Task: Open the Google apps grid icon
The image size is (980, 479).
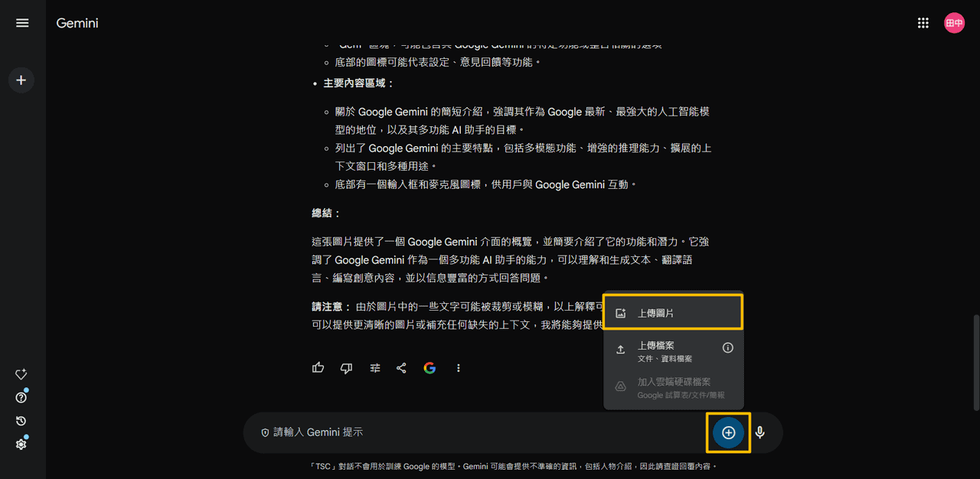Action: [x=923, y=22]
